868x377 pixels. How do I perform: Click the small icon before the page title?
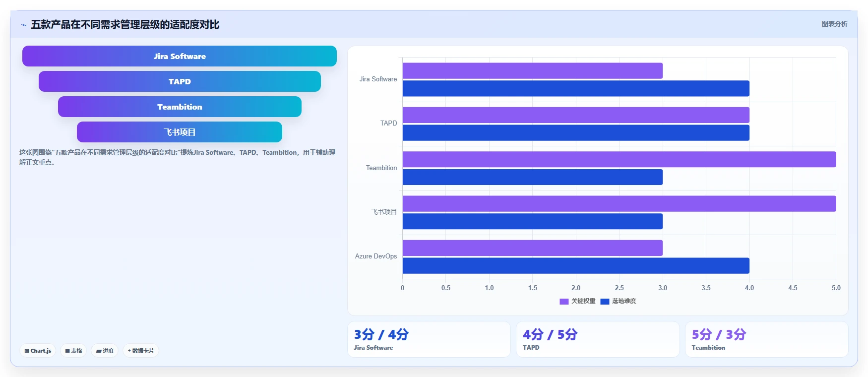pyautogui.click(x=23, y=25)
